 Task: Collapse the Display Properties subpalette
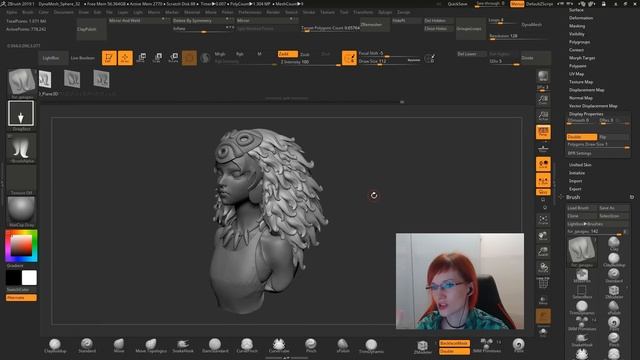click(x=586, y=114)
